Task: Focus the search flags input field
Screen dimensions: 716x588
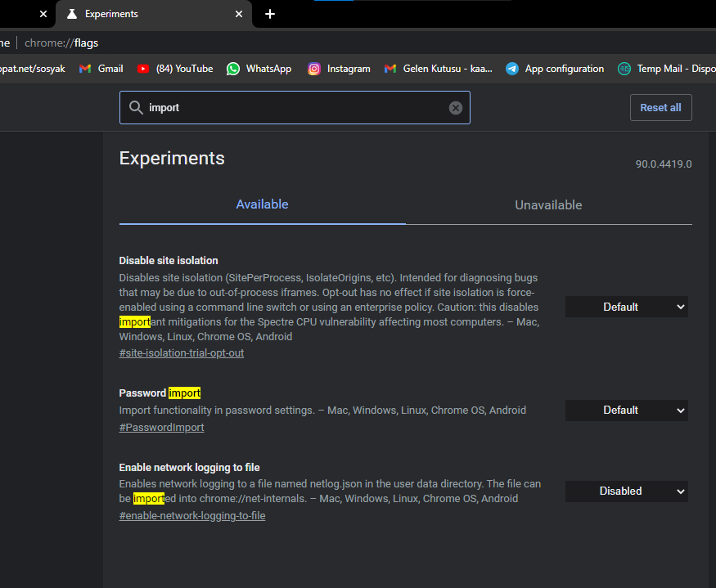Action: 295,108
